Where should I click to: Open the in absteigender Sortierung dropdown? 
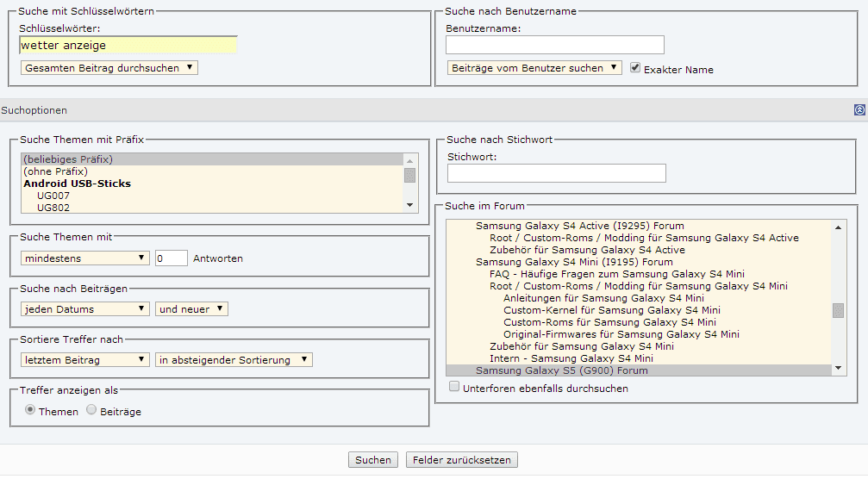pyautogui.click(x=234, y=360)
